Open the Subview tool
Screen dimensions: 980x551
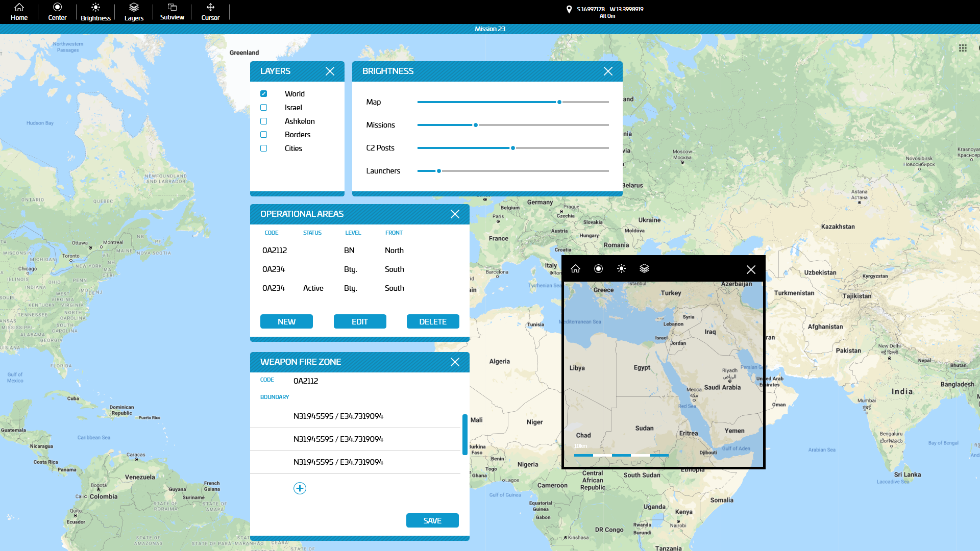172,12
